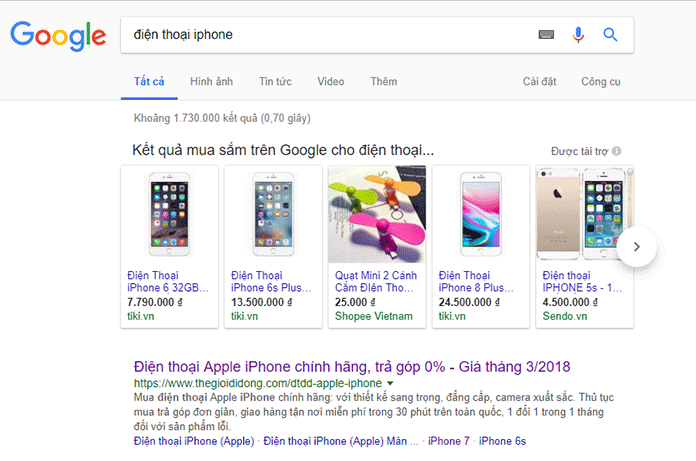Viewport: 696px width, 461px height.
Task: Click the sponsored info icon
Action: coord(617,151)
